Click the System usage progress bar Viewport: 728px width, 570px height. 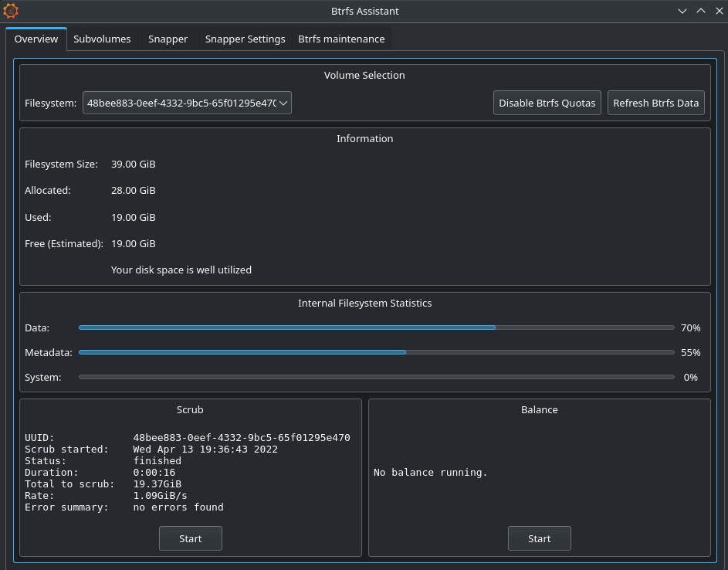[x=376, y=377]
